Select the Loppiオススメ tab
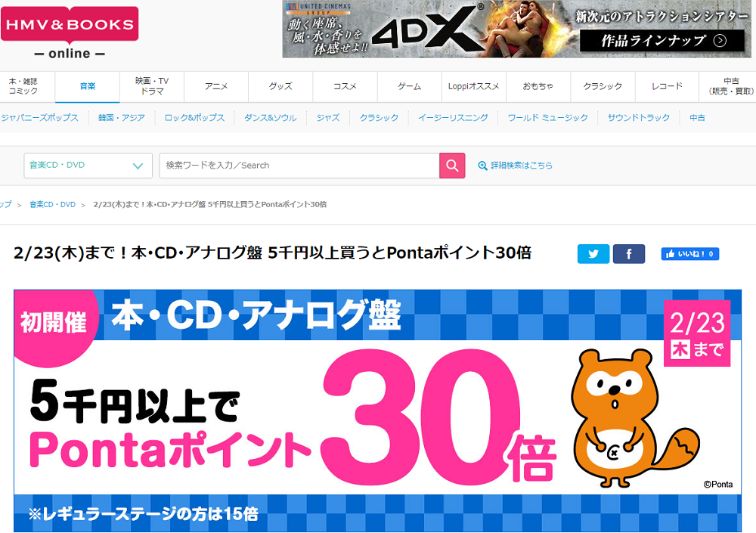 tap(474, 86)
